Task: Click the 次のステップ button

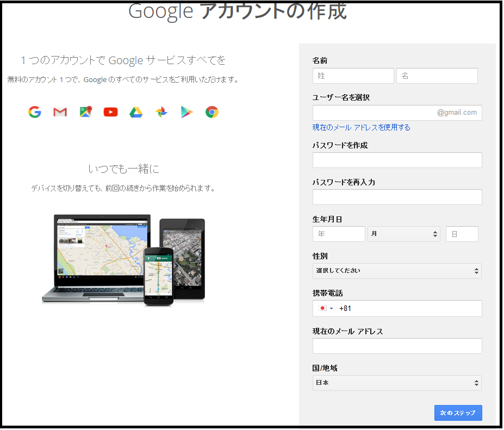Action: point(458,413)
